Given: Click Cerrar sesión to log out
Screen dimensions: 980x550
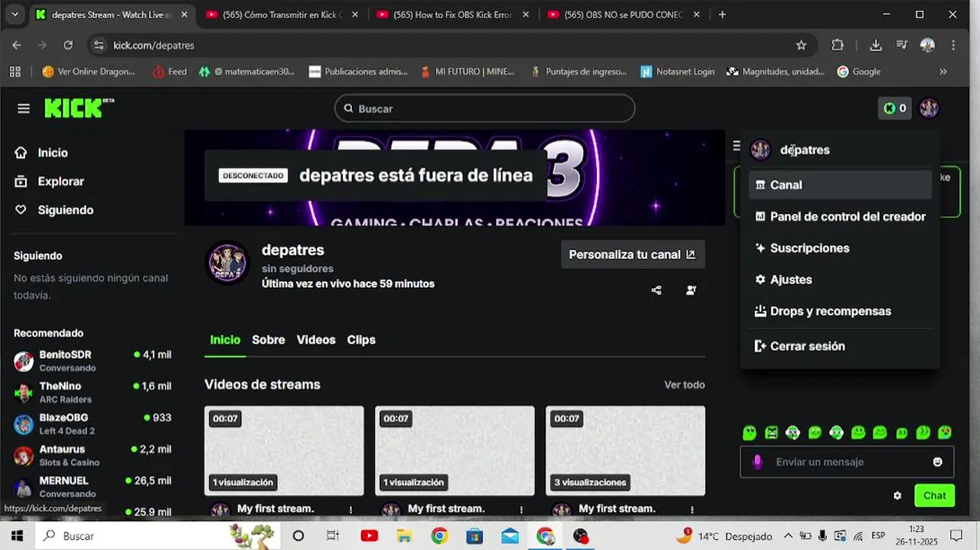Looking at the screenshot, I should tap(840, 346).
